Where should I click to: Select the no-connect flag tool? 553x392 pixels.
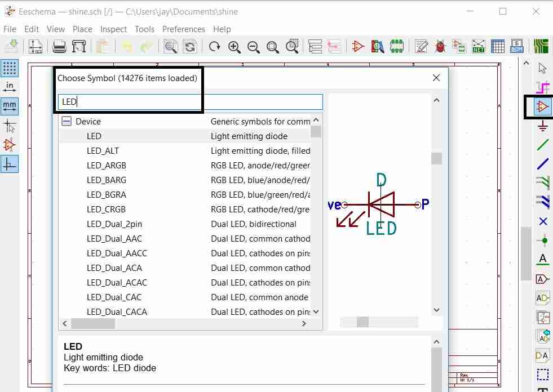543,221
